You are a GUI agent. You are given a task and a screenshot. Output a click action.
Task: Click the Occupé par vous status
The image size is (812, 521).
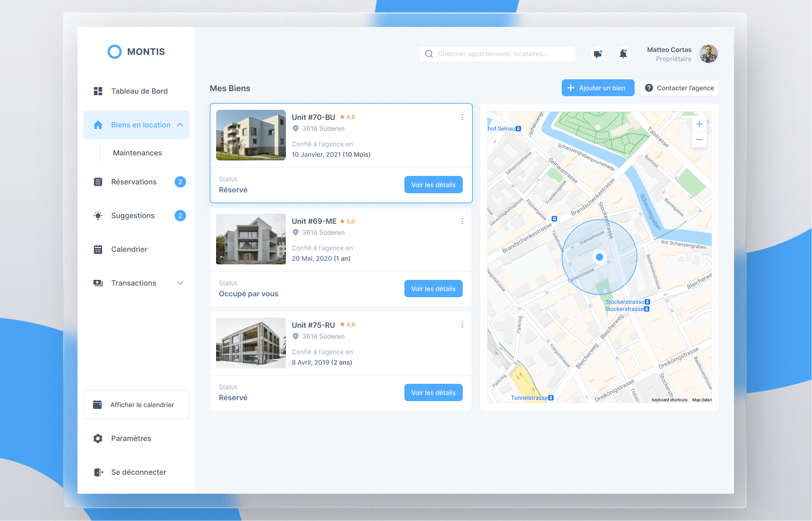248,294
